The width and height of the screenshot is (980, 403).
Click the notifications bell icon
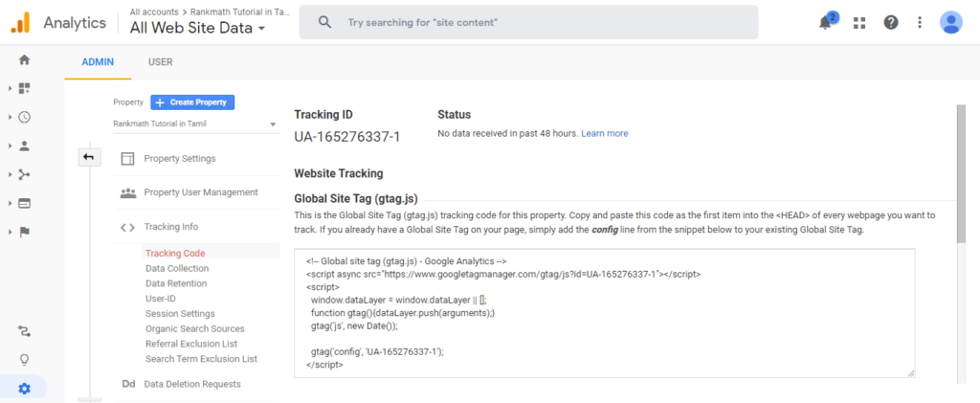[x=826, y=22]
